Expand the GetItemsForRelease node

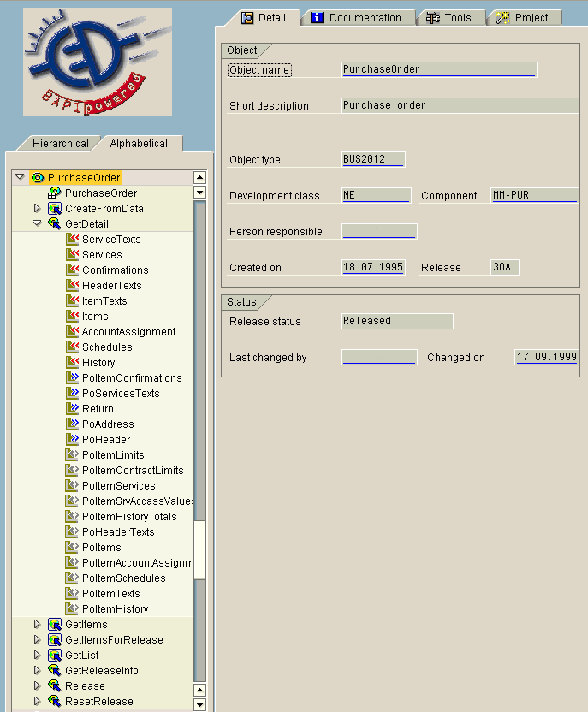(x=37, y=640)
